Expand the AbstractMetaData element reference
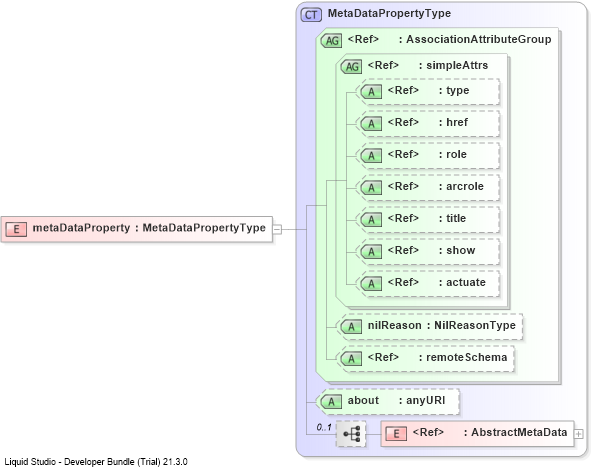The image size is (592, 467). (x=578, y=434)
